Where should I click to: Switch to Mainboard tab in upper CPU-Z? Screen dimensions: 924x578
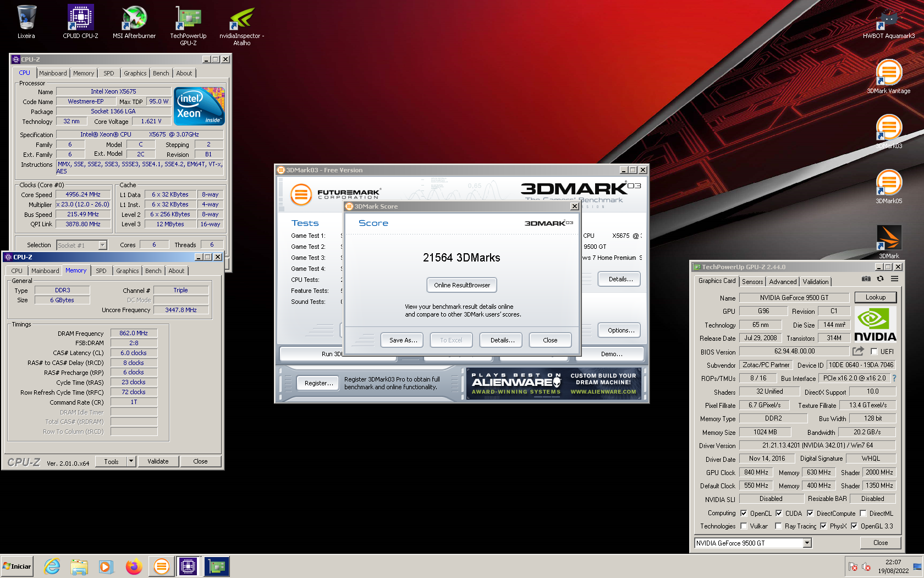pyautogui.click(x=53, y=73)
